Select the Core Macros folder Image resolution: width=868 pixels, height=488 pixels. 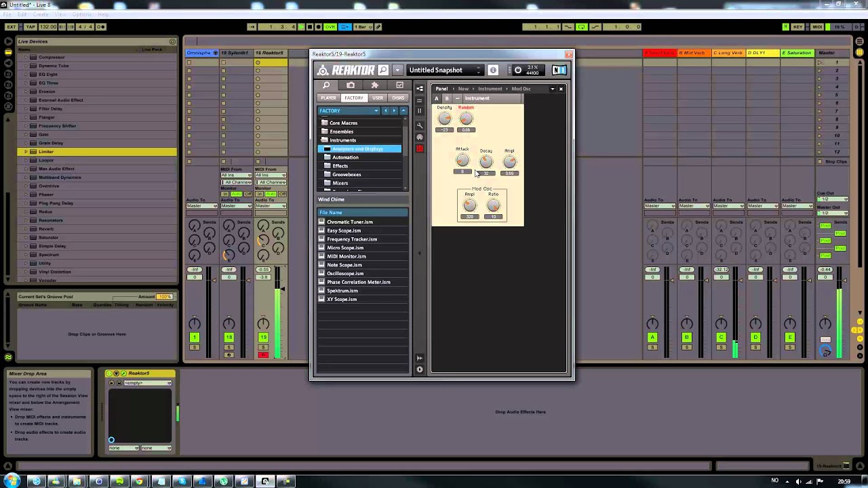click(343, 123)
